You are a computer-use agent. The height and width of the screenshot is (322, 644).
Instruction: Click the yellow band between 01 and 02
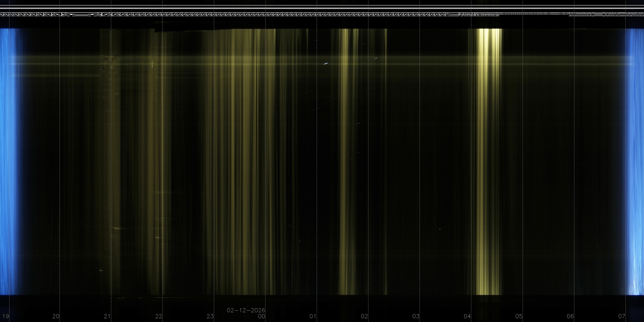coord(344,160)
